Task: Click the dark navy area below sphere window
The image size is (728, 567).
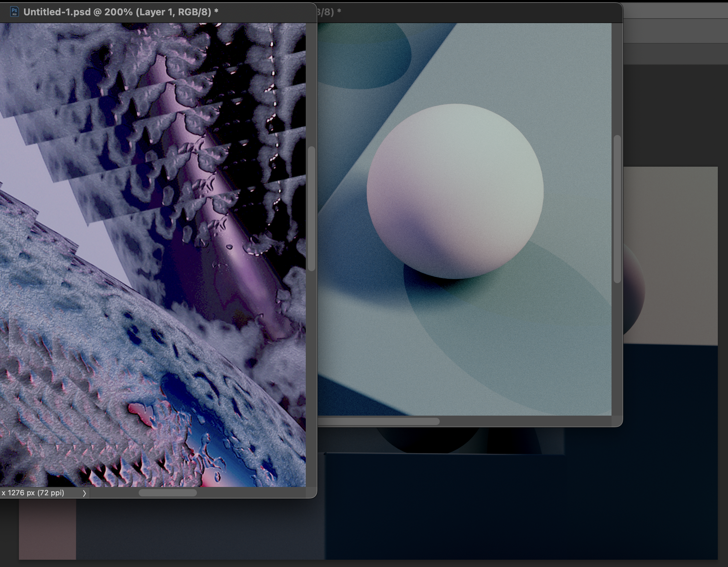Action: pyautogui.click(x=510, y=509)
